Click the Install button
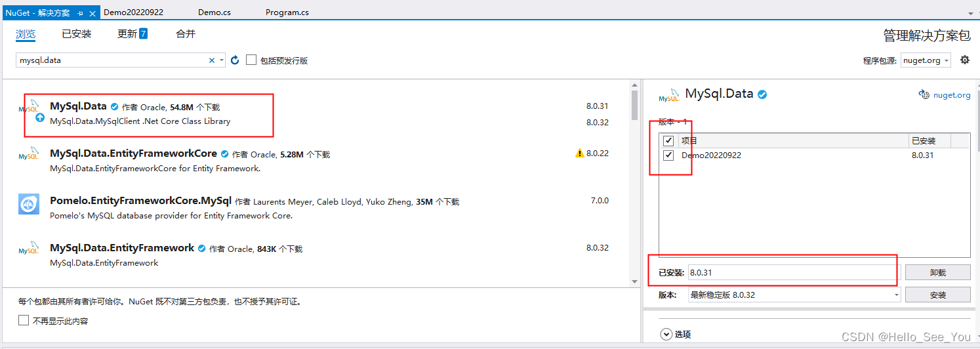 (938, 295)
